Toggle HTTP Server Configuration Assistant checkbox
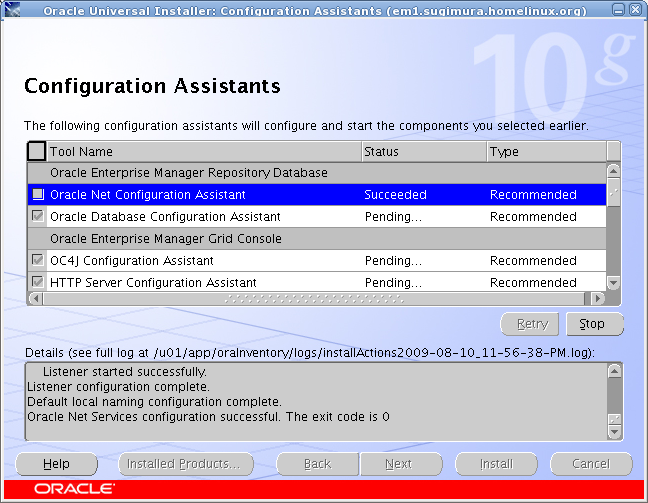 coord(38,282)
